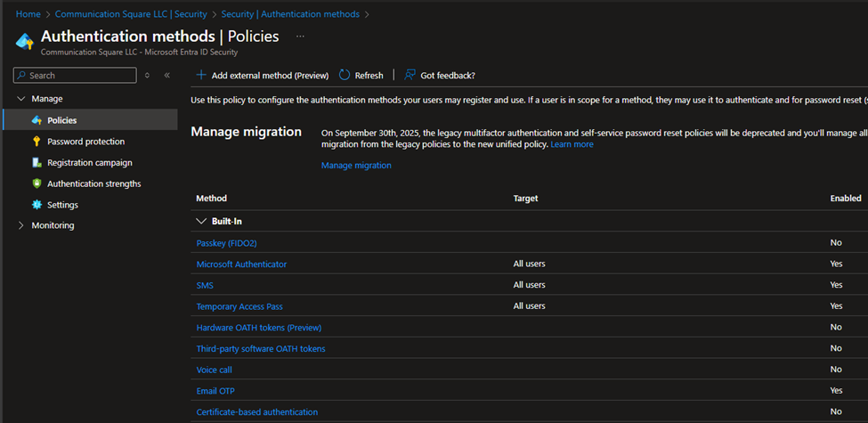Click the Refresh icon in toolbar
Screen dimensions: 868x423
(345, 76)
